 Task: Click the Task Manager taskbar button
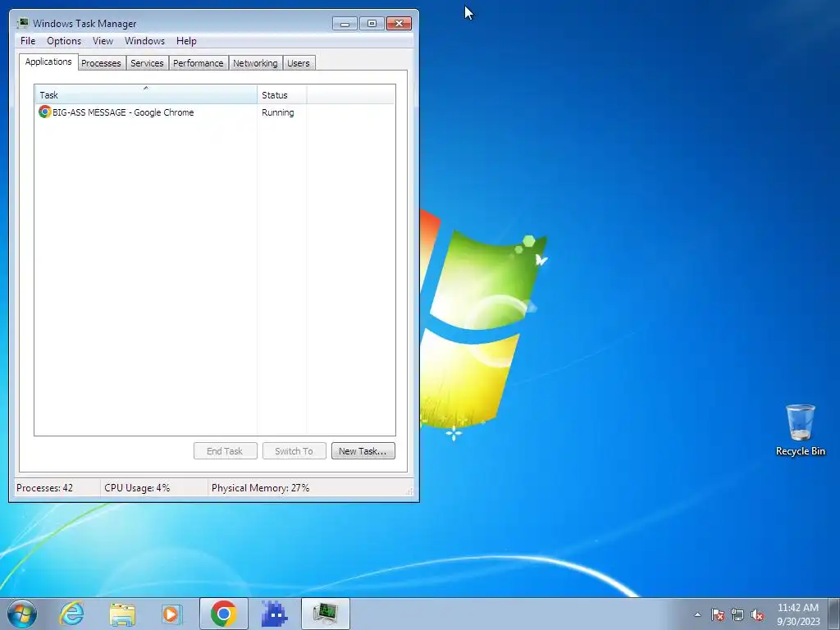[x=325, y=614]
